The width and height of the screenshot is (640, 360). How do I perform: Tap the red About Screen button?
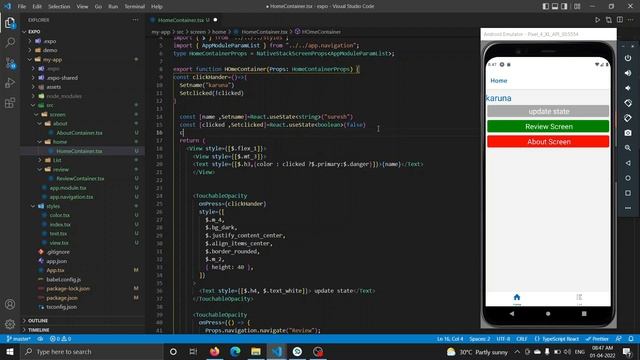548,142
